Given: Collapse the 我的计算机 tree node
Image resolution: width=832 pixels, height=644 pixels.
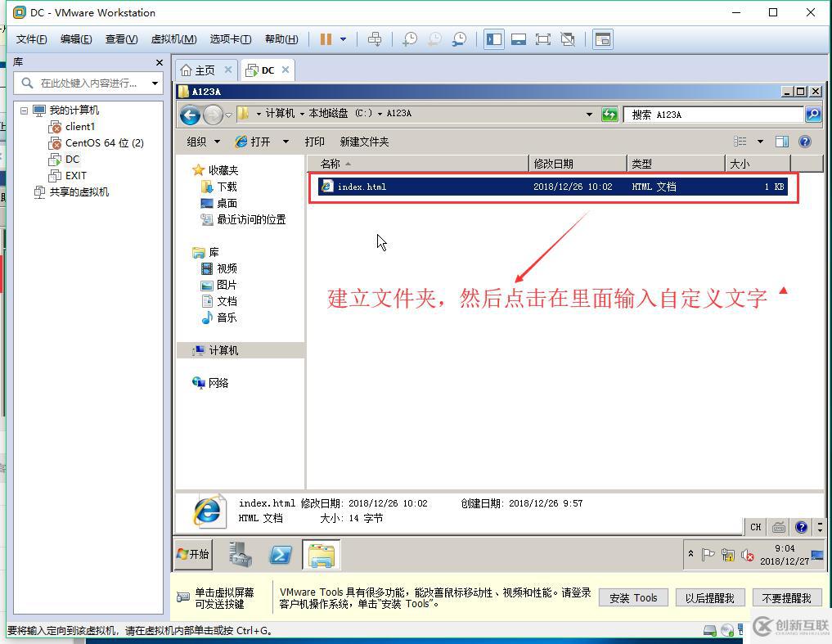Looking at the screenshot, I should point(25,110).
